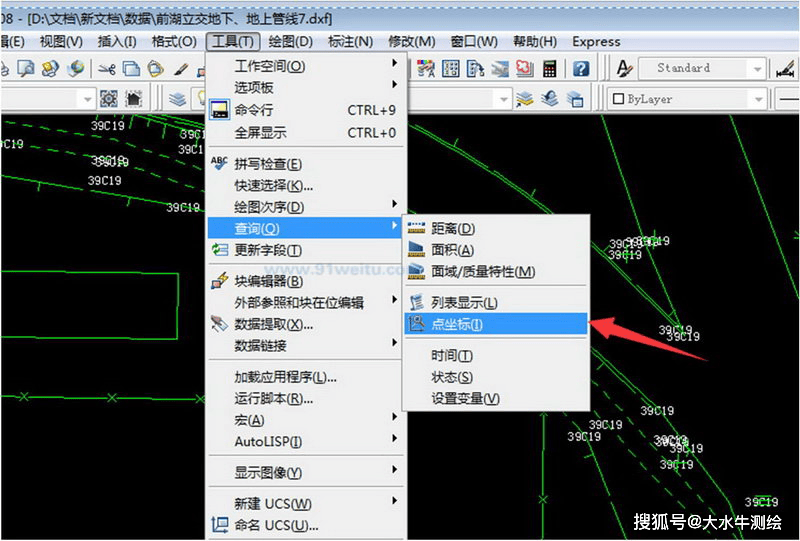
Task: Click the Cut scissors icon
Action: [x=107, y=68]
